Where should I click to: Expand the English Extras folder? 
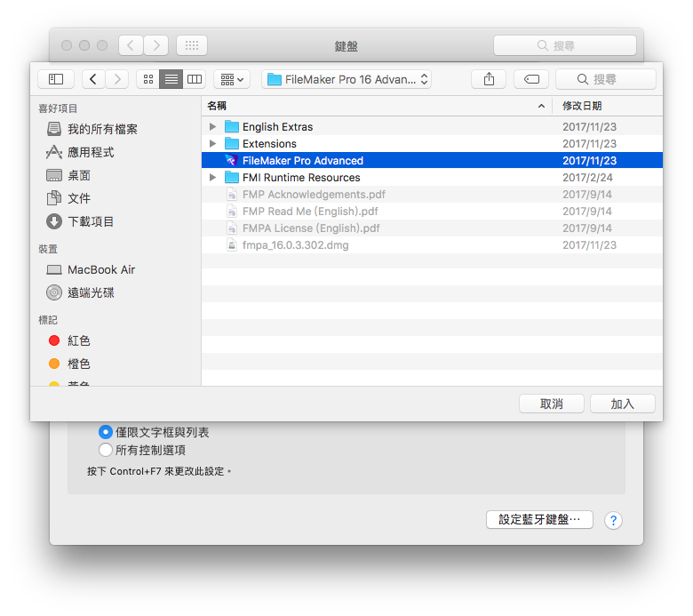pyautogui.click(x=212, y=126)
